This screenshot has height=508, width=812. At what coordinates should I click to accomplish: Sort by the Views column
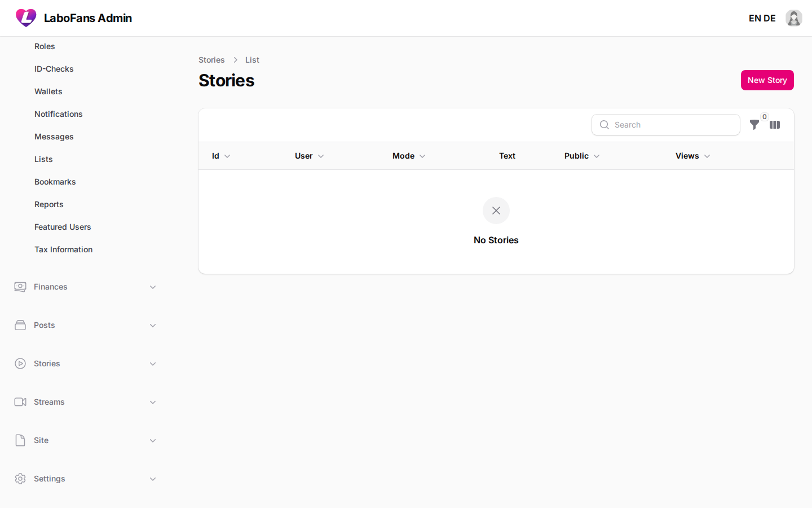pyautogui.click(x=693, y=156)
